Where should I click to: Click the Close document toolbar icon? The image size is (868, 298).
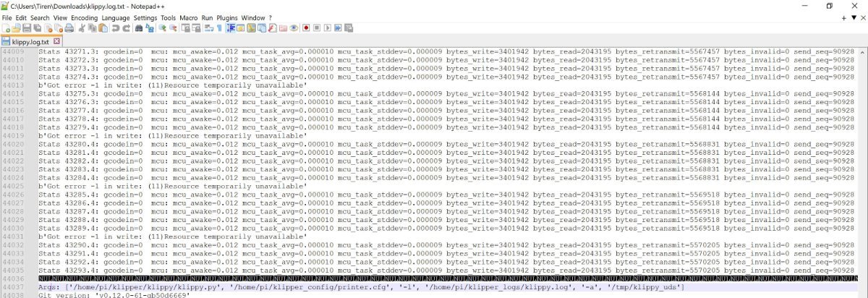[48, 28]
